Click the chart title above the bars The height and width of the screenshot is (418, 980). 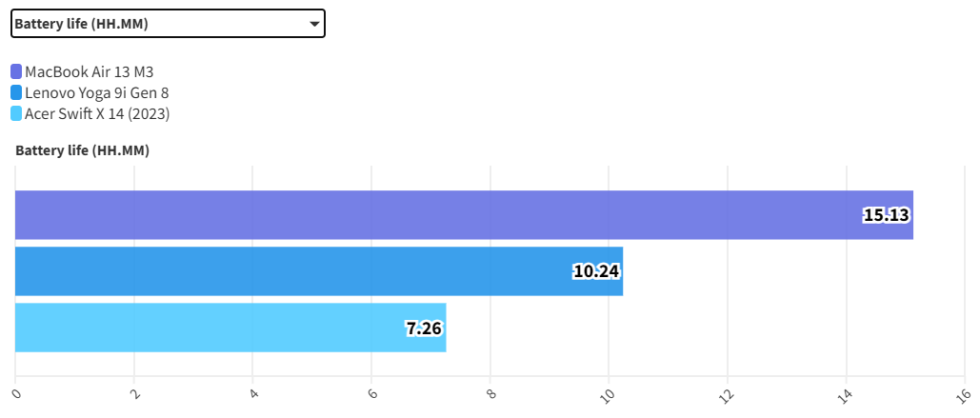pos(82,150)
